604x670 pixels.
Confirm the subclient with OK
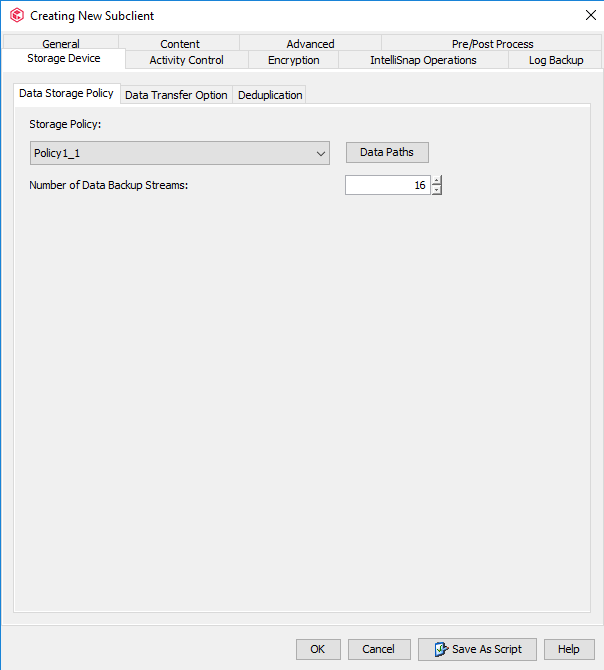(318, 649)
